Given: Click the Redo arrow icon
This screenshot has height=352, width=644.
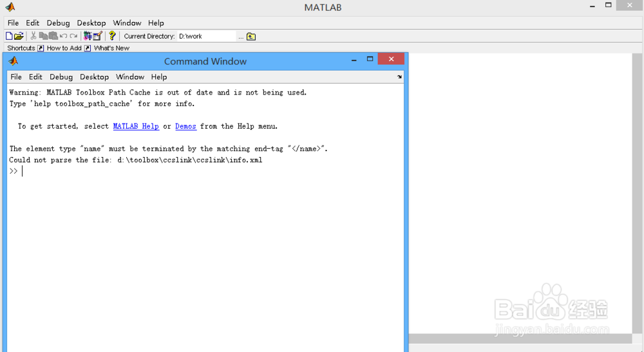Looking at the screenshot, I should [x=73, y=36].
